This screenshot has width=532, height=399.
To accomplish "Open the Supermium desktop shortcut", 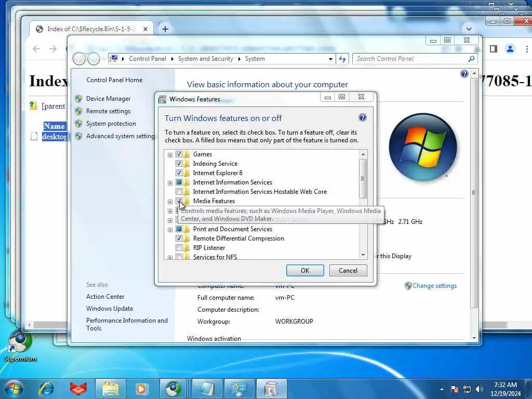I will click(20, 346).
